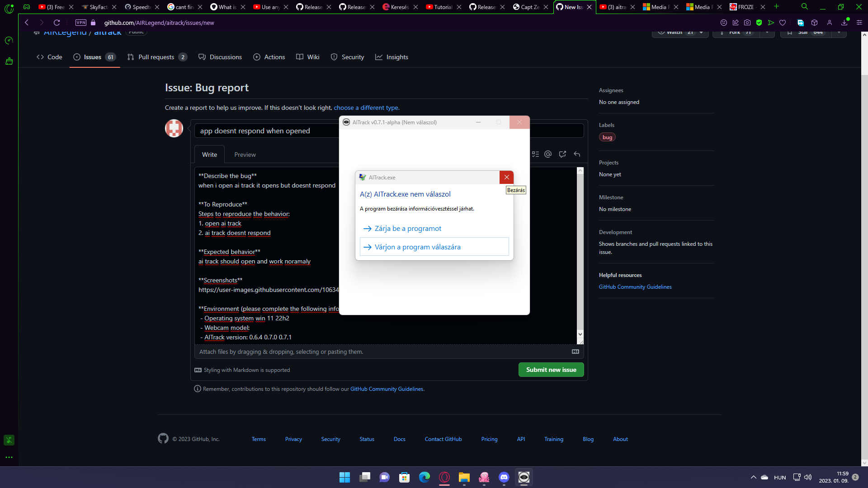Take a screenshot with the browser camera icon
Viewport: 868px width, 488px height.
coord(747,23)
